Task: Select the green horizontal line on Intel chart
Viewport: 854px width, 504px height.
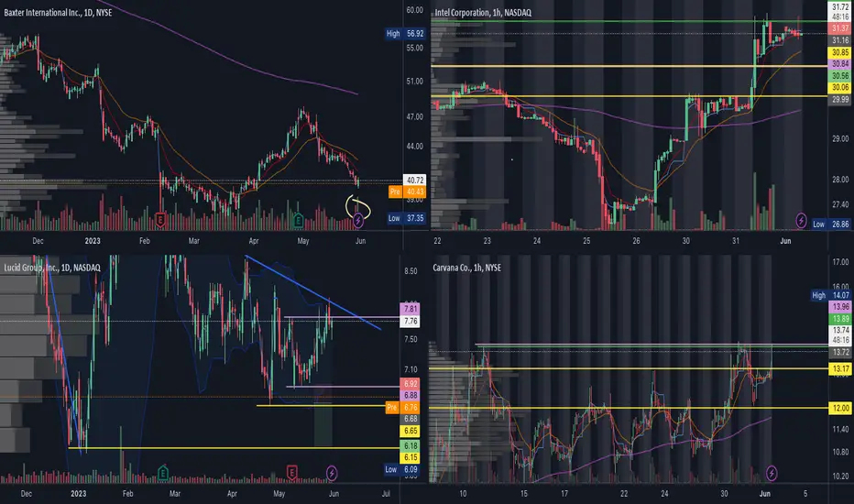Action: [x=629, y=21]
